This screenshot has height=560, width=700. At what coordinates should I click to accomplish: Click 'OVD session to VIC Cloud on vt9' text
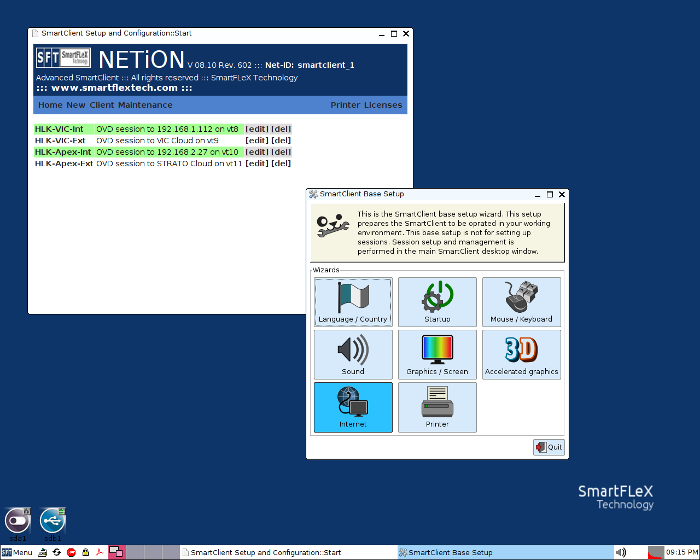(x=157, y=140)
